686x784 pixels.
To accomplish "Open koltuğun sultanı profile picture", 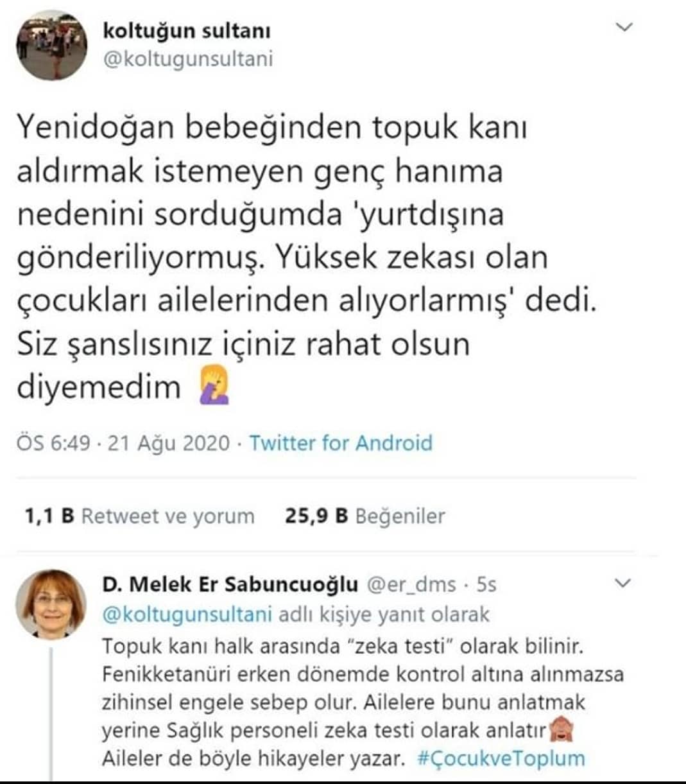I will [x=51, y=46].
